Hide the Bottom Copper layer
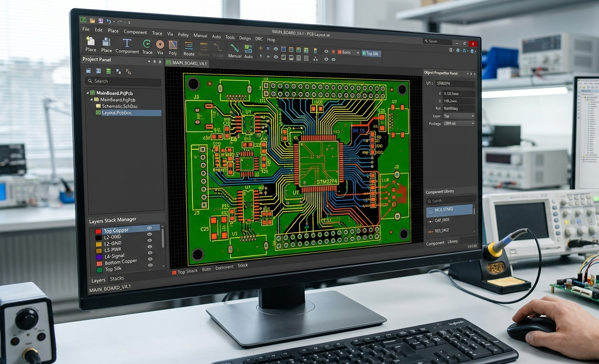This screenshot has width=599, height=364. (x=150, y=259)
